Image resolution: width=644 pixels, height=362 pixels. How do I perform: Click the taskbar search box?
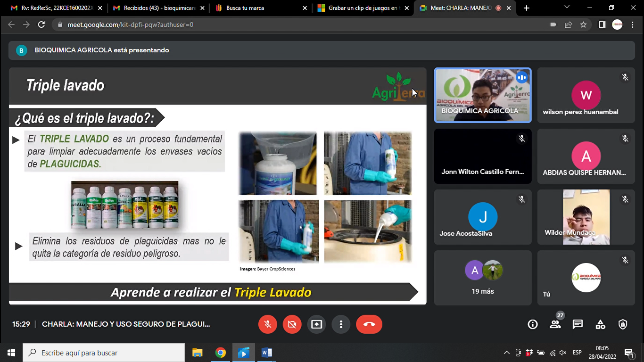pos(104,353)
